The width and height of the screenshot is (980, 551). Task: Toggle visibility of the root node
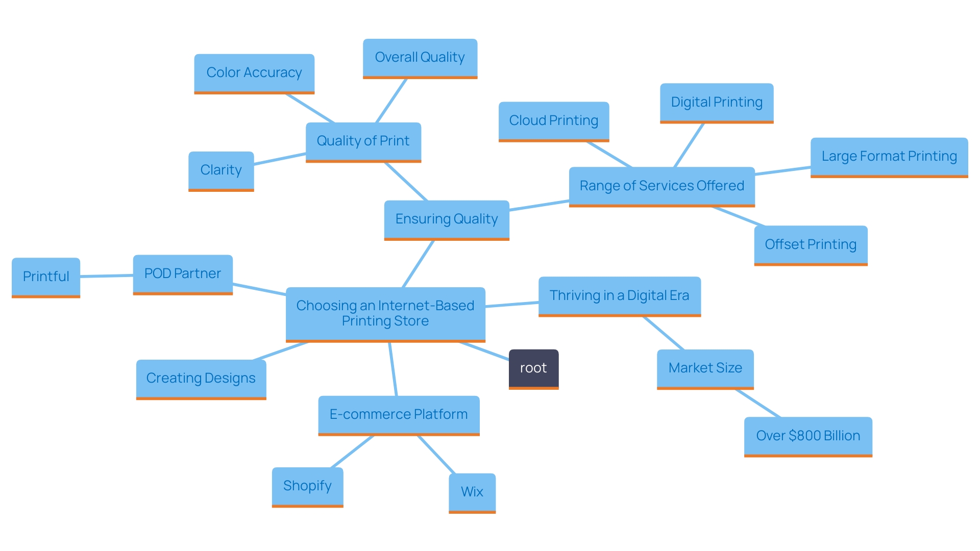[x=533, y=367]
